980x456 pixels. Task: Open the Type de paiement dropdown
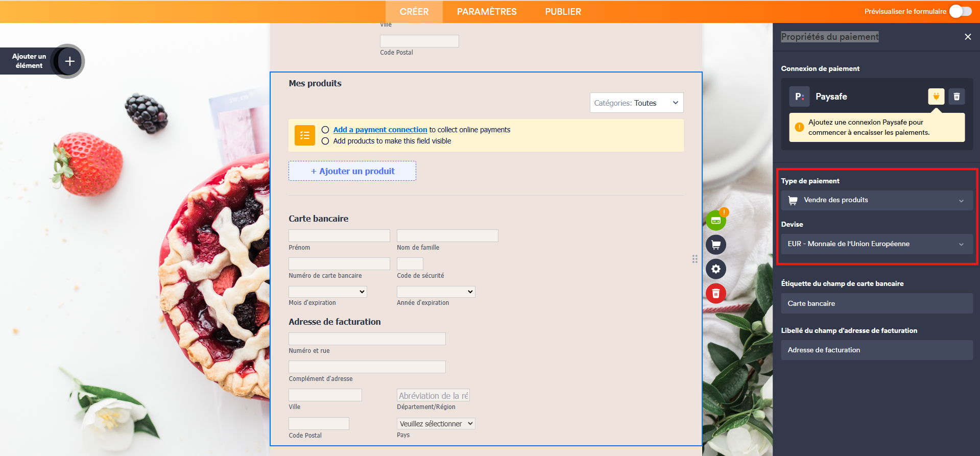coord(877,200)
